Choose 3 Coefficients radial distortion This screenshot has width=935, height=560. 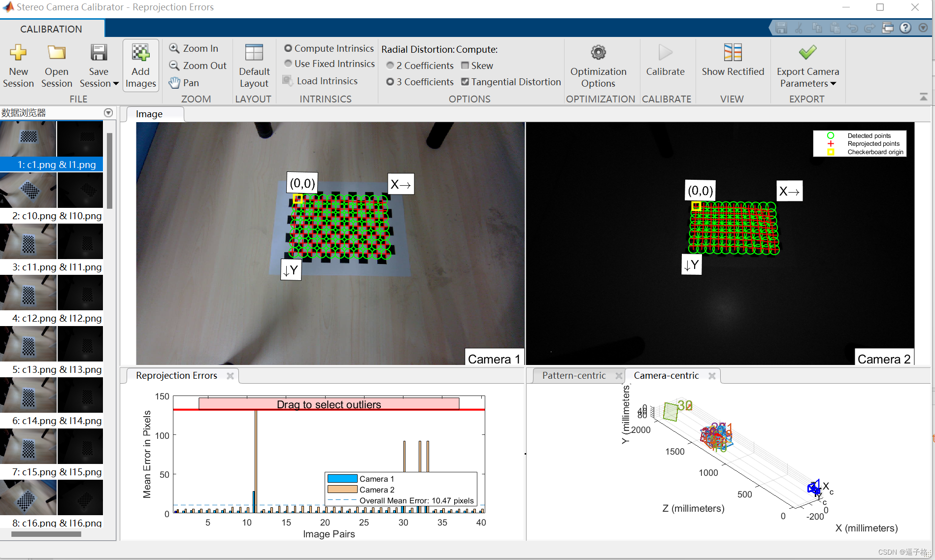pyautogui.click(x=390, y=82)
